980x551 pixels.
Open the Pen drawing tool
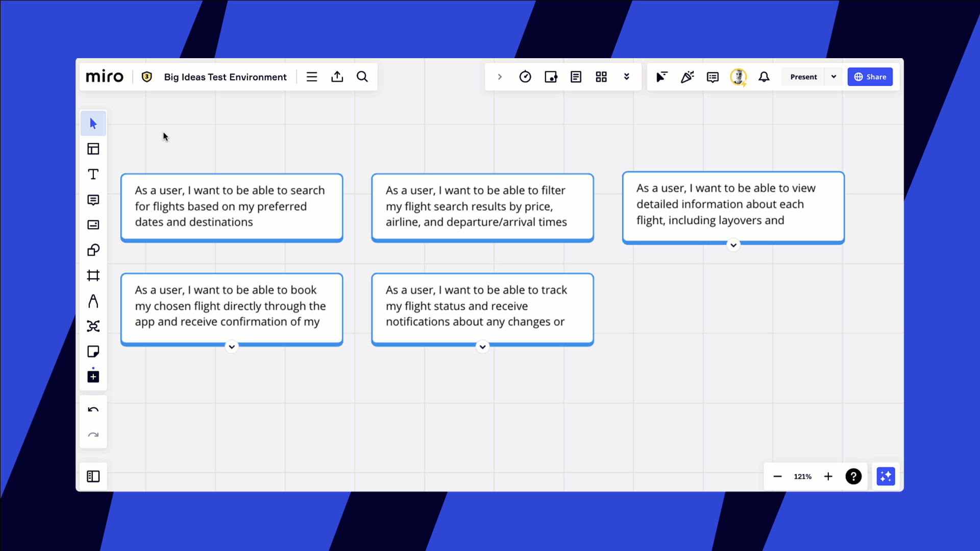(x=93, y=300)
